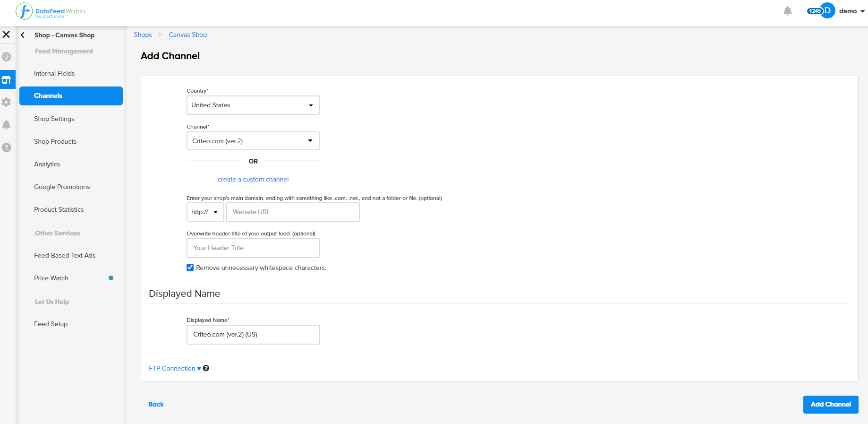Image resolution: width=868 pixels, height=424 pixels.
Task: Click the Let Us Help section label
Action: (52, 302)
